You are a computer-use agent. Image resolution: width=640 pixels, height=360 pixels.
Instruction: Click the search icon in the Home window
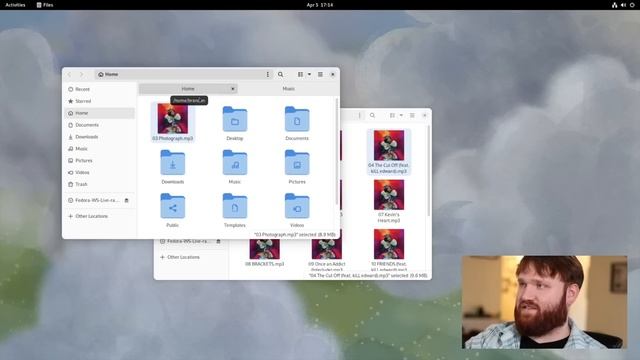(280, 74)
